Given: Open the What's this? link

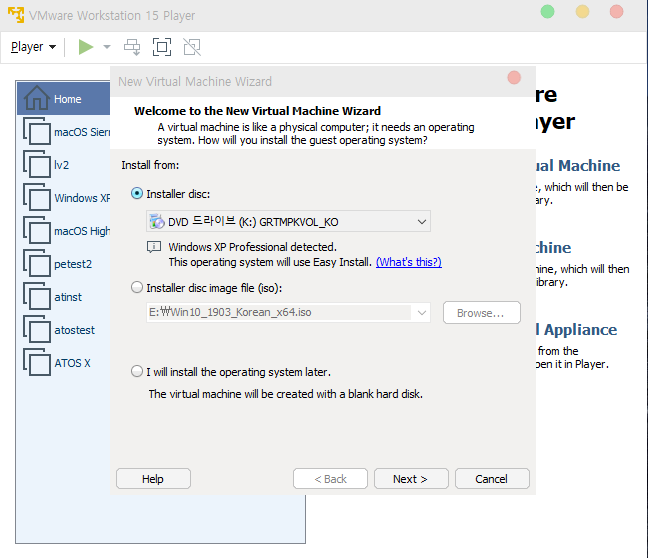Looking at the screenshot, I should 408,262.
